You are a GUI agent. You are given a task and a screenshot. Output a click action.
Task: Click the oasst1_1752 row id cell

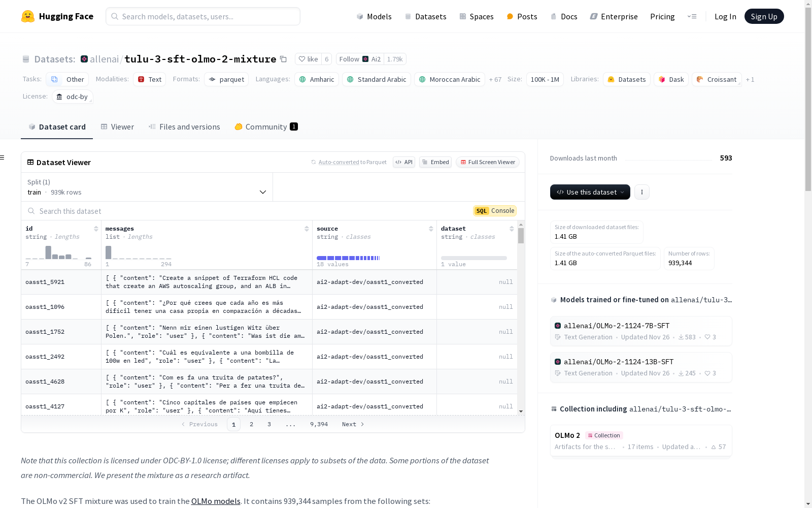click(61, 332)
